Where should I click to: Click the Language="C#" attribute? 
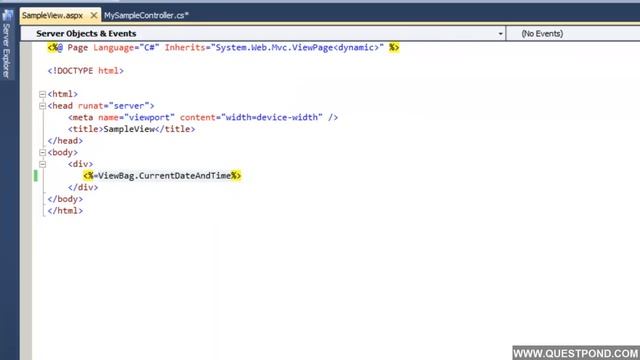tap(126, 48)
